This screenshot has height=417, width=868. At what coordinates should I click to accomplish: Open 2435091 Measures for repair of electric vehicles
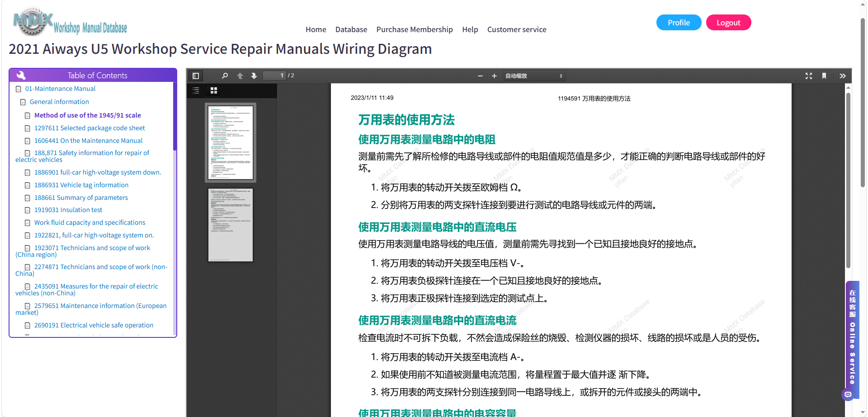87,290
